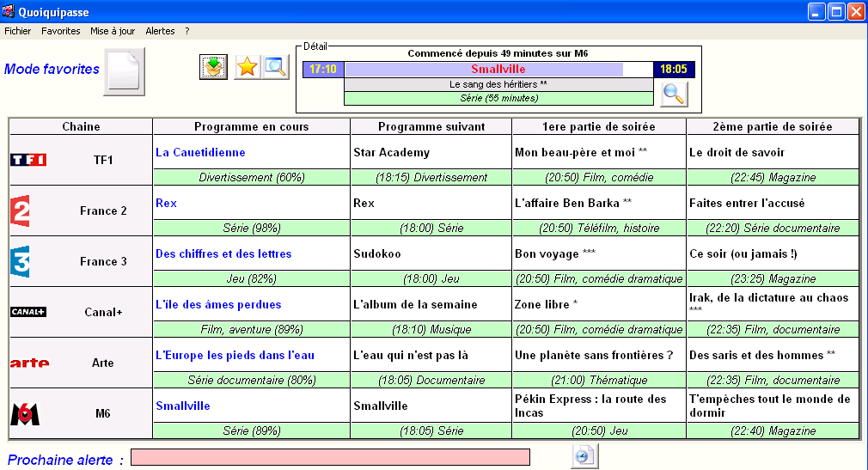Select Des saris et des hommes cell

pos(773,355)
